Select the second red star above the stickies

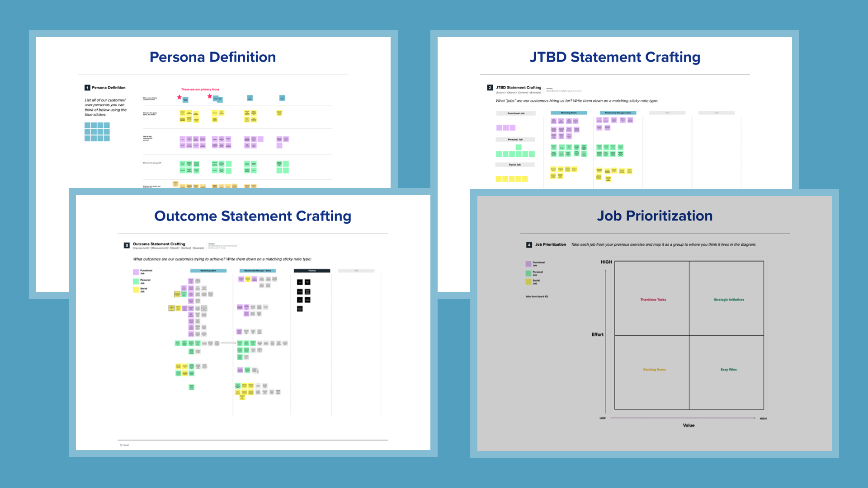point(209,96)
